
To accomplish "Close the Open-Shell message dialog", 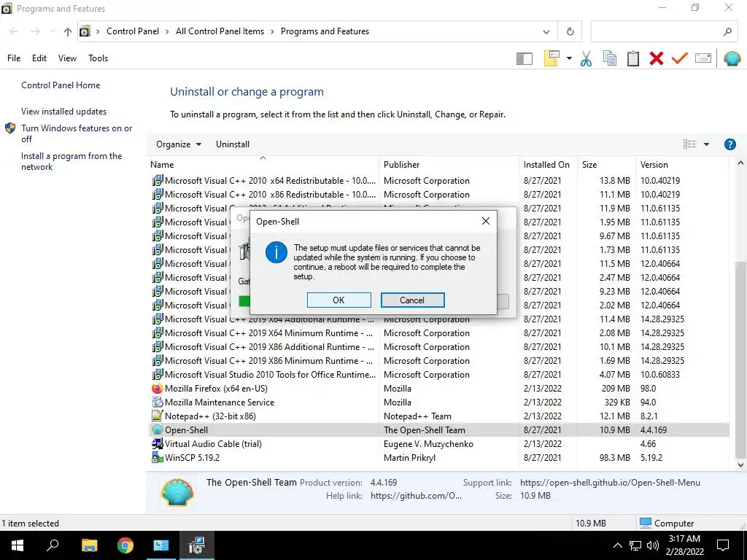I will click(485, 221).
